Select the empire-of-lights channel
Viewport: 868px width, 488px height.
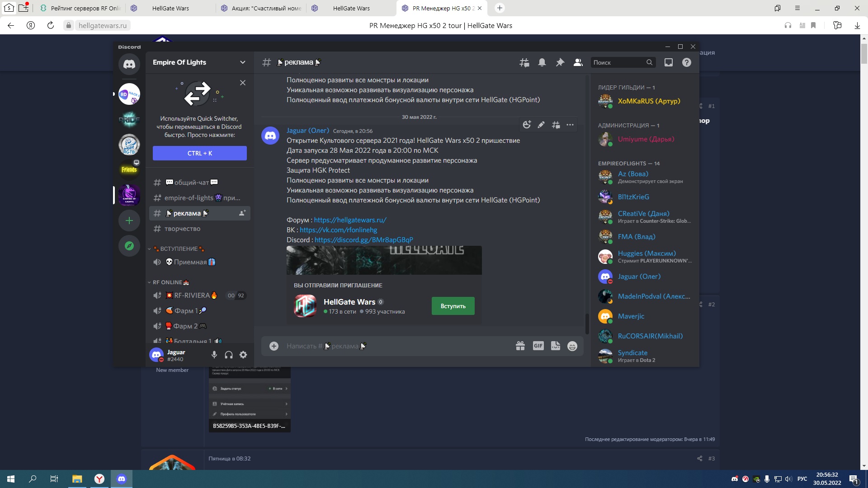pos(199,198)
